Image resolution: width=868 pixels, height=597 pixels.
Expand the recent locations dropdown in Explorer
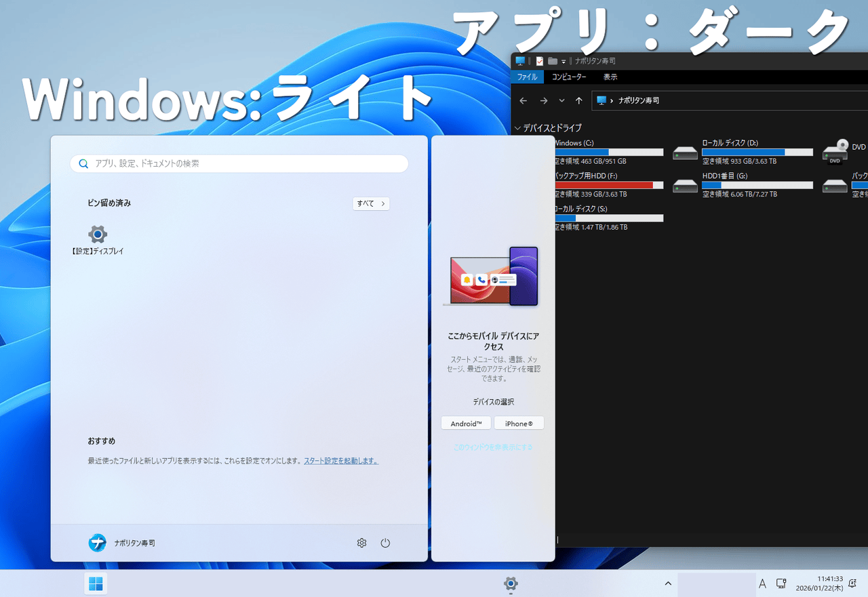click(561, 100)
